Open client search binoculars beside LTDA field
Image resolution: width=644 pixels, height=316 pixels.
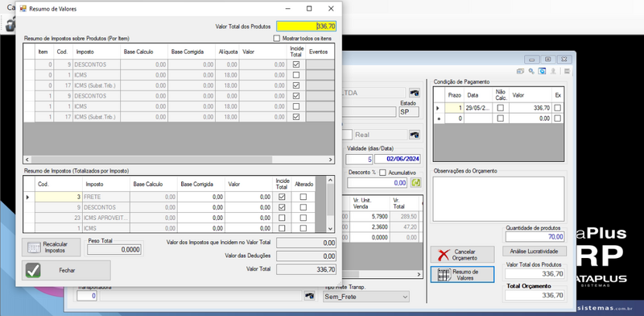click(x=415, y=93)
